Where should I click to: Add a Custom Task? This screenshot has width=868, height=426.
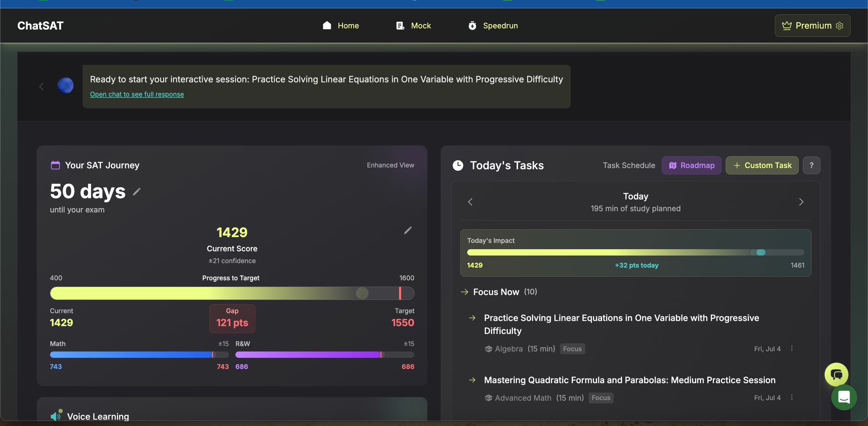(762, 165)
